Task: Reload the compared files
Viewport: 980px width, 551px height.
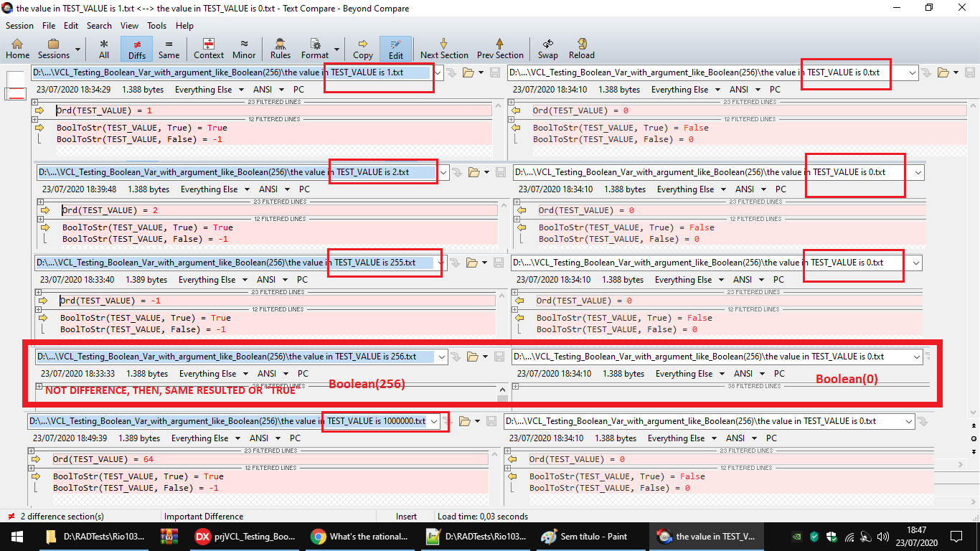Action: click(582, 49)
